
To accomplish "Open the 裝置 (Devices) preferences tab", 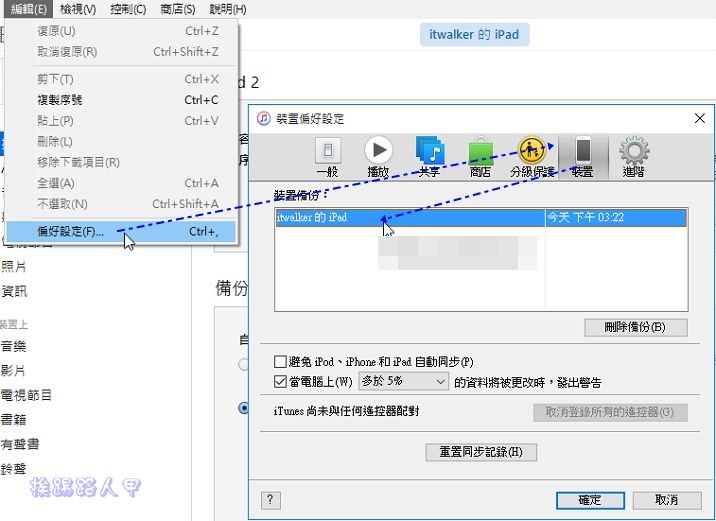I will 583,157.
